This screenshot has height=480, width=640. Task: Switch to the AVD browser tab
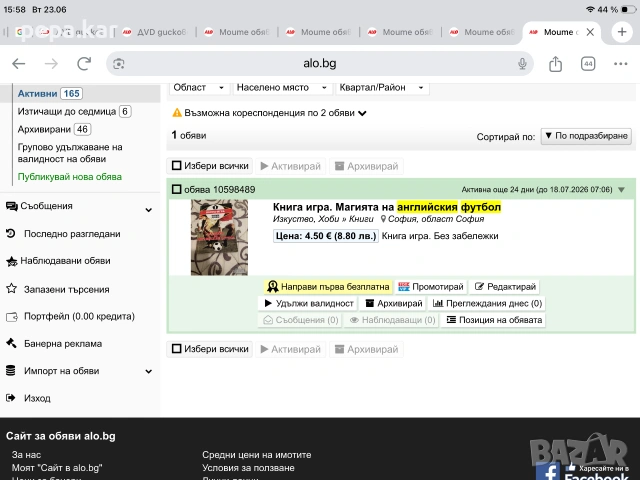click(155, 32)
